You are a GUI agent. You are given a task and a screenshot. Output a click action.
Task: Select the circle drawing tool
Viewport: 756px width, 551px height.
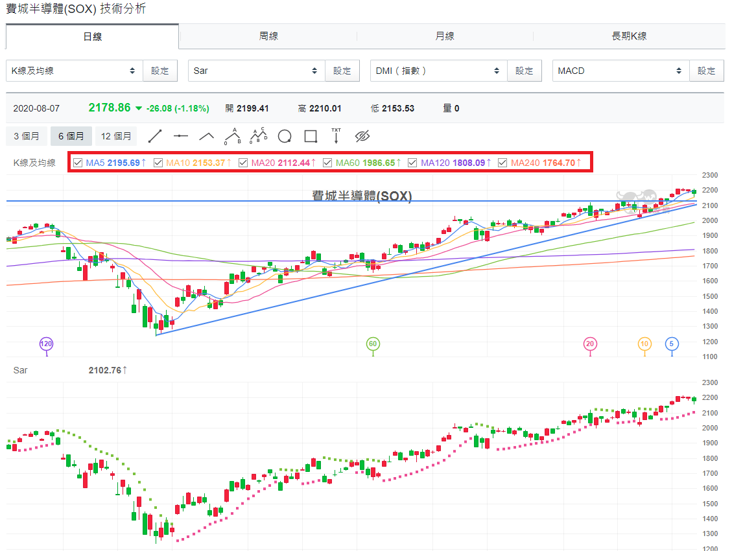click(x=285, y=136)
